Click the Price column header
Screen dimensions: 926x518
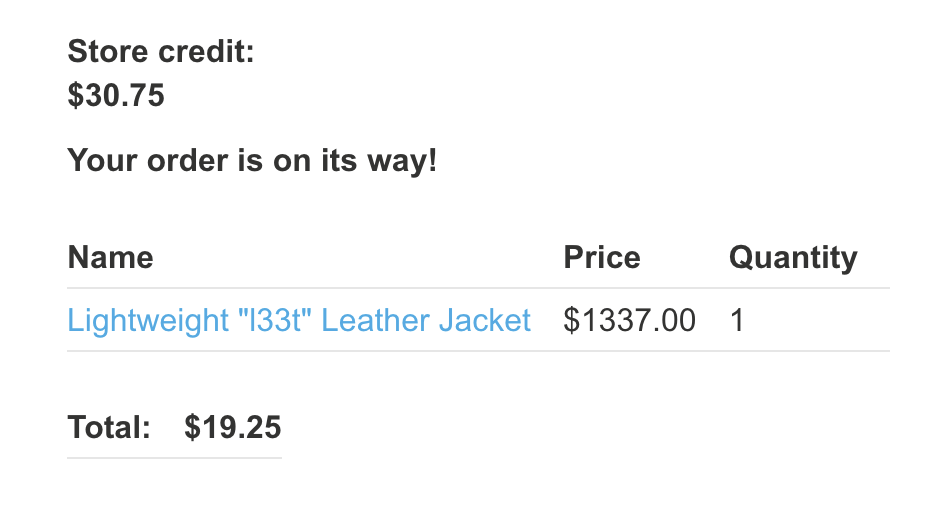tap(602, 257)
